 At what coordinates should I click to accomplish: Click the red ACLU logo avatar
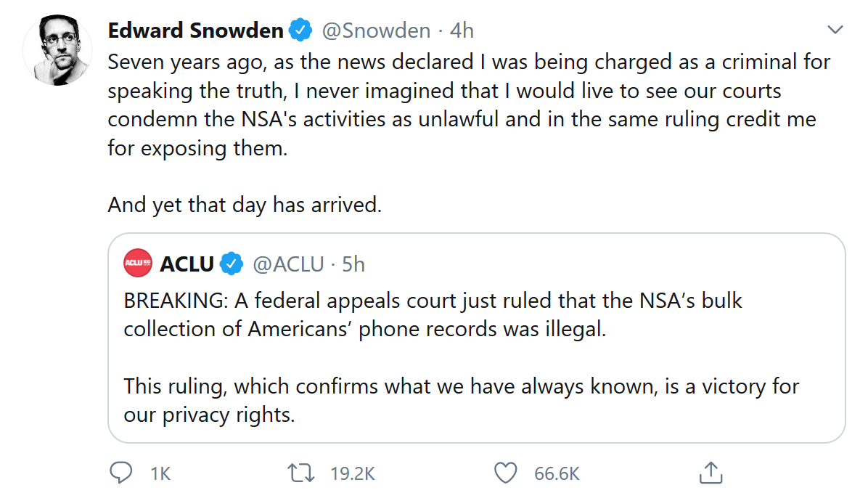tap(138, 264)
